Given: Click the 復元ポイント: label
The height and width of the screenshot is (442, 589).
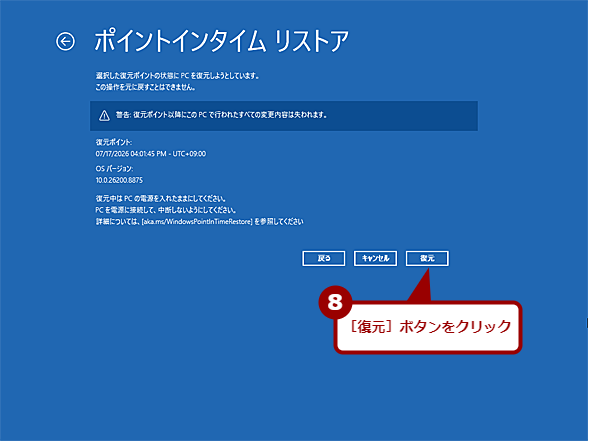Looking at the screenshot, I should point(114,142).
